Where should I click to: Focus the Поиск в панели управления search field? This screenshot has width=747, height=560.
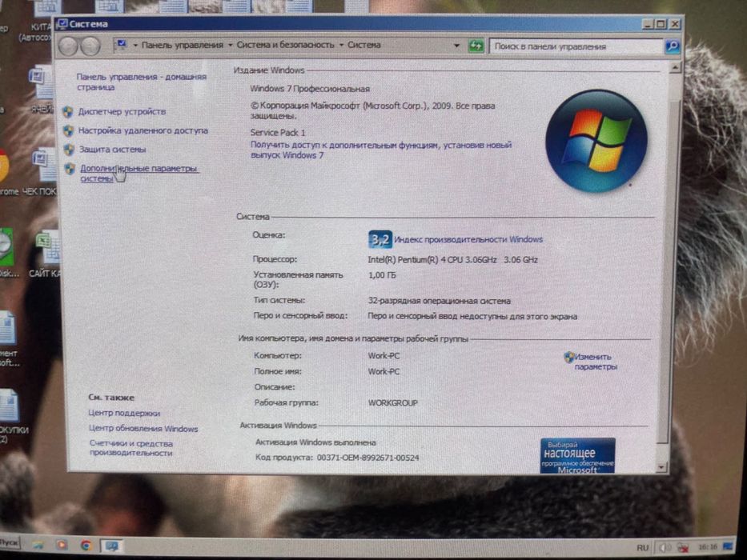point(576,46)
